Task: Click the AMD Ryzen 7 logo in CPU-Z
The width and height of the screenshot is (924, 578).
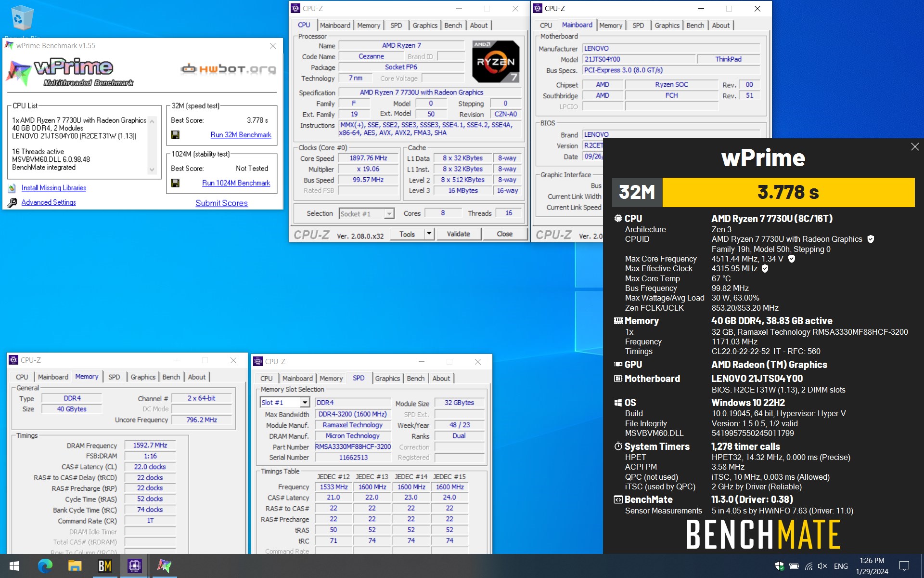Action: pyautogui.click(x=496, y=61)
